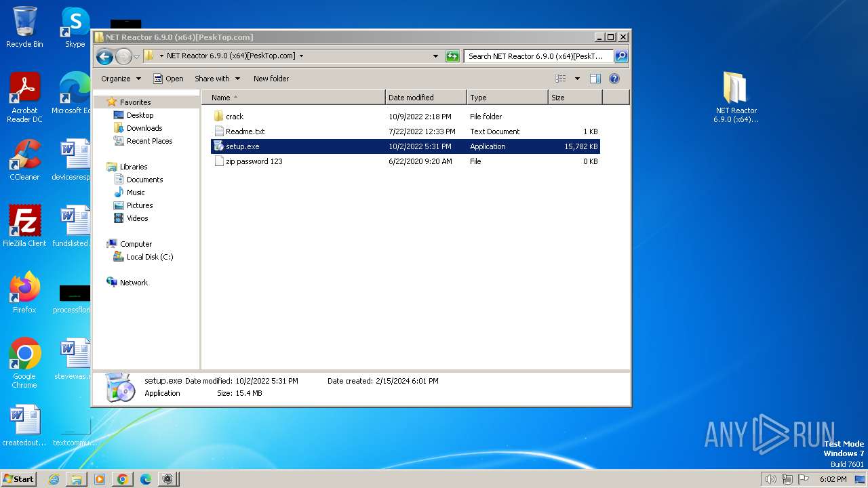
Task: Select the crack folder
Action: [x=235, y=117]
